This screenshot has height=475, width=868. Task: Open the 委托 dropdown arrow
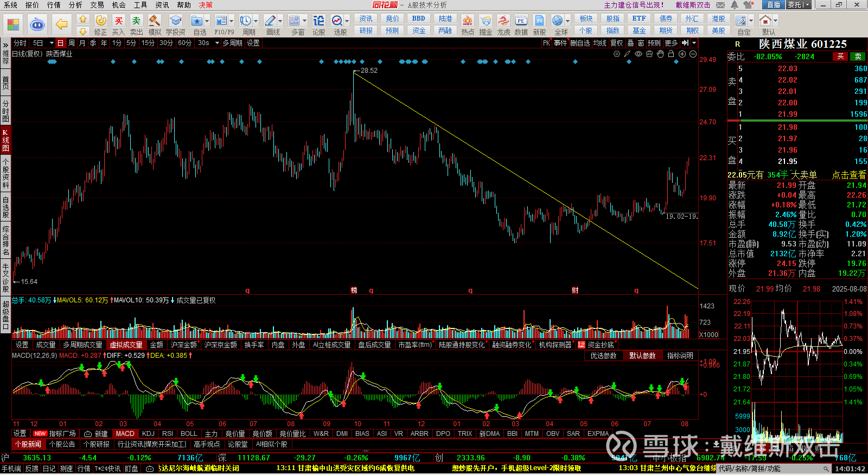coord(807,5)
